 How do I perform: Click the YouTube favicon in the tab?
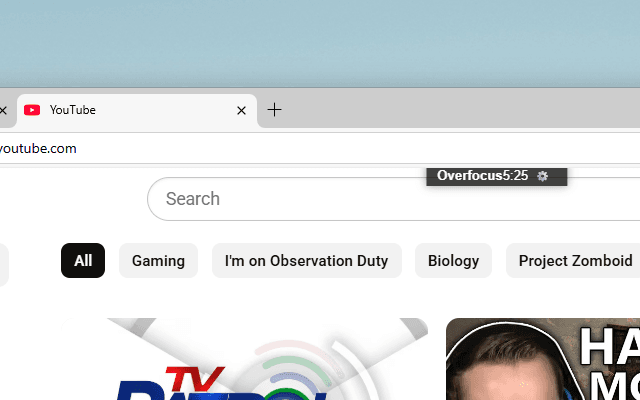click(x=32, y=110)
